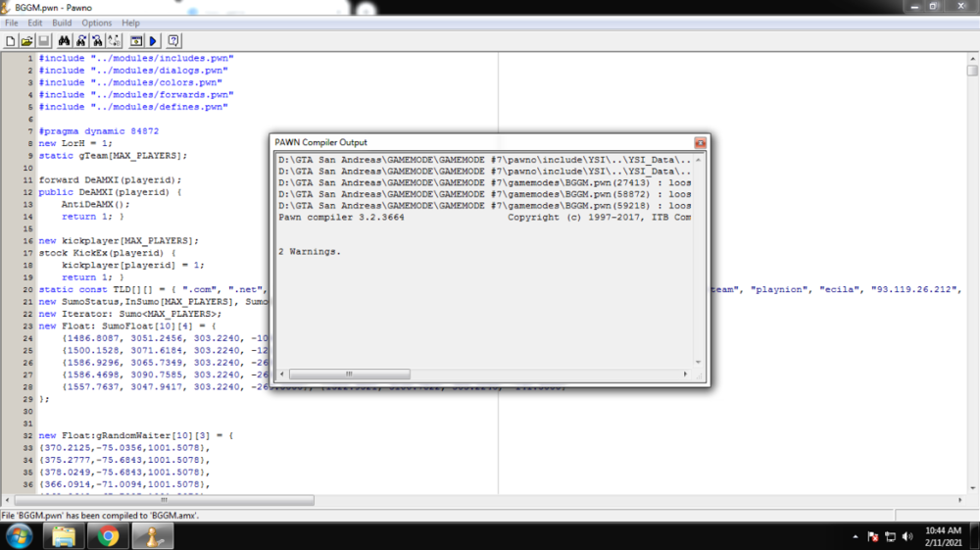Click the Chrome icon in taskbar
The width and height of the screenshot is (980, 550).
pos(108,536)
